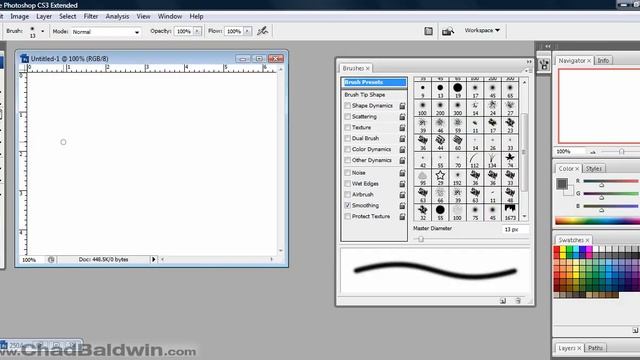
Task: Collapse the panel dock with double-arrow icon
Action: click(x=548, y=46)
